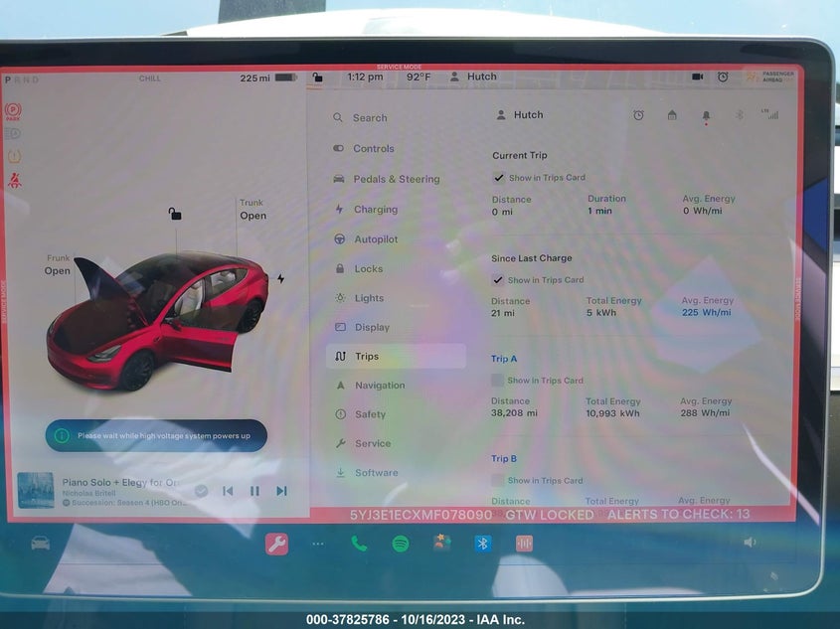The image size is (840, 629).
Task: Tap the Trunk Open label
Action: [x=252, y=210]
